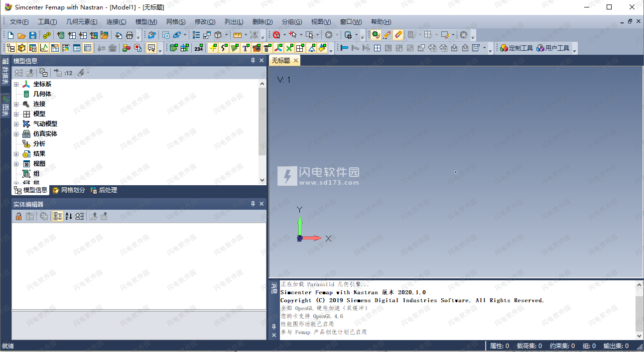644x352 pixels.
Task: Open the 修改(O) menu
Action: 205,22
